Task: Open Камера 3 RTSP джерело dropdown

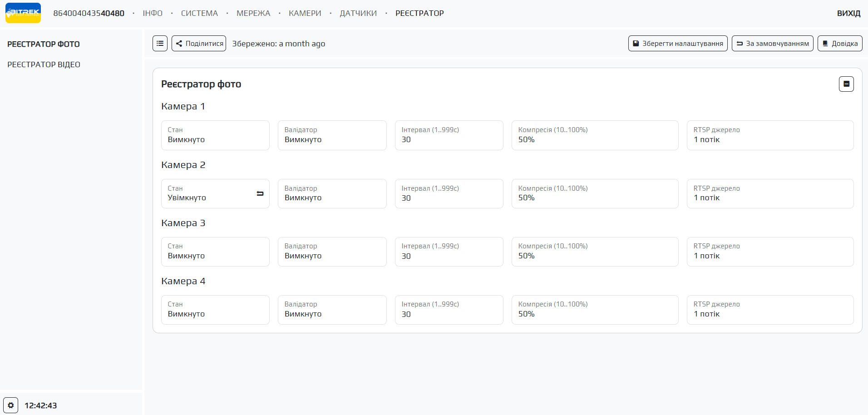Action: pos(770,252)
